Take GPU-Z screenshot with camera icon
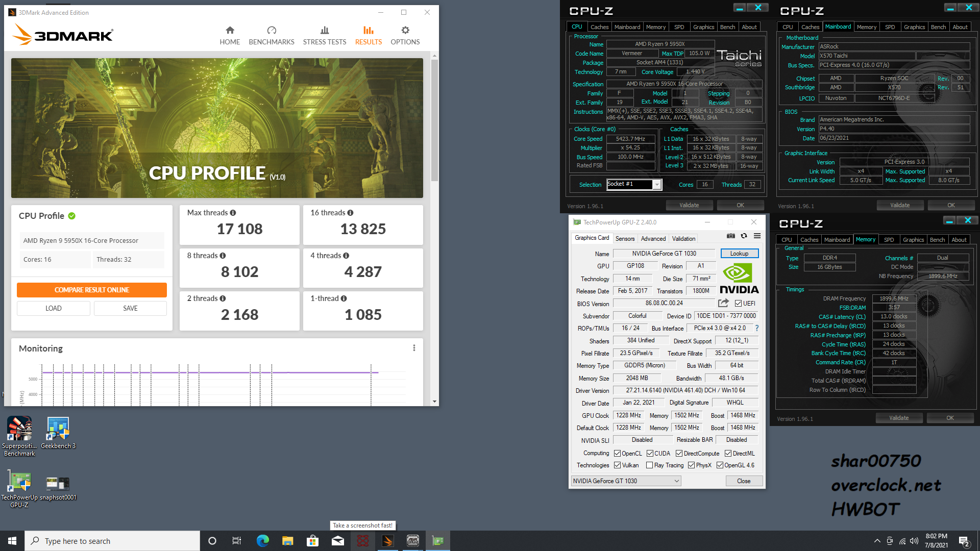The width and height of the screenshot is (980, 551). coord(731,236)
